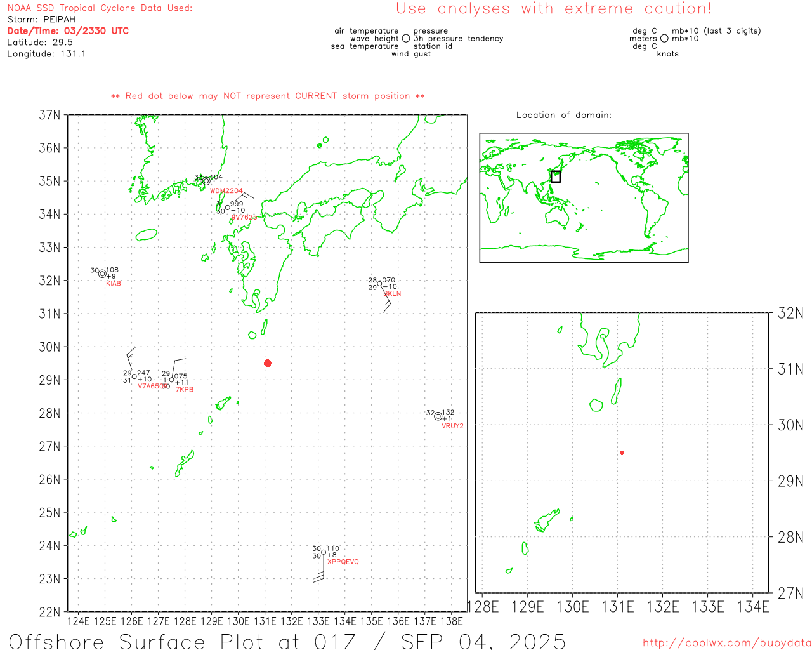The height and width of the screenshot is (650, 812).
Task: Click the red station ID label 7KPB
Action: 185,390
